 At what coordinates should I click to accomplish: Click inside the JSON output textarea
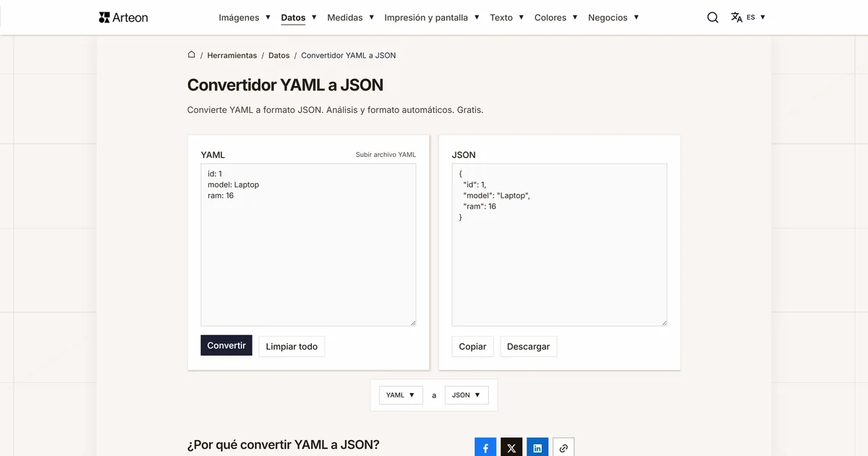(x=559, y=245)
